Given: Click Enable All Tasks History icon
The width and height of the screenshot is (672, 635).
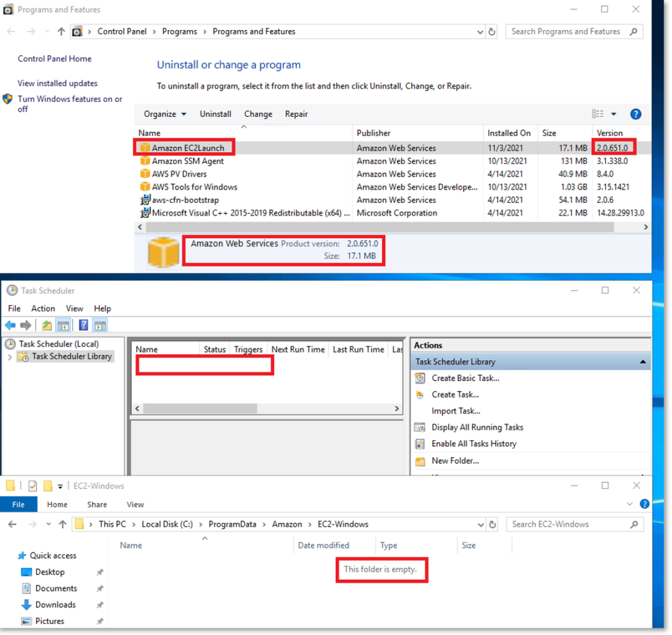Looking at the screenshot, I should (x=420, y=444).
